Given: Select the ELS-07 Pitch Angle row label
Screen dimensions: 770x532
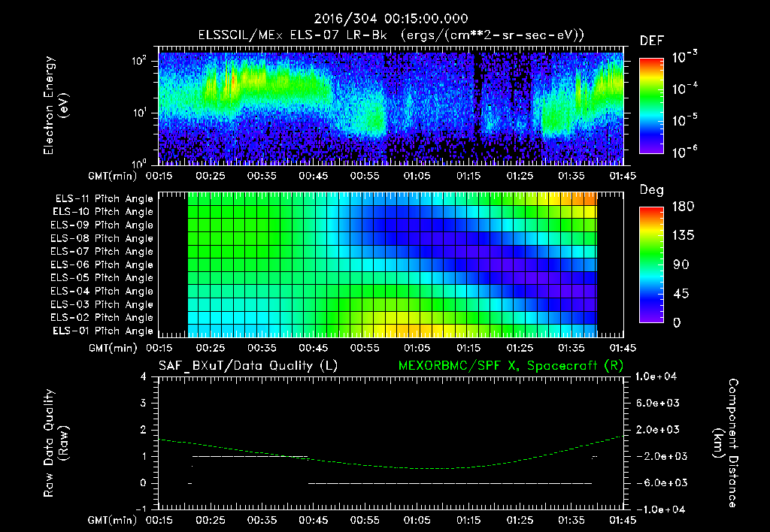Looking at the screenshot, I should point(102,251).
